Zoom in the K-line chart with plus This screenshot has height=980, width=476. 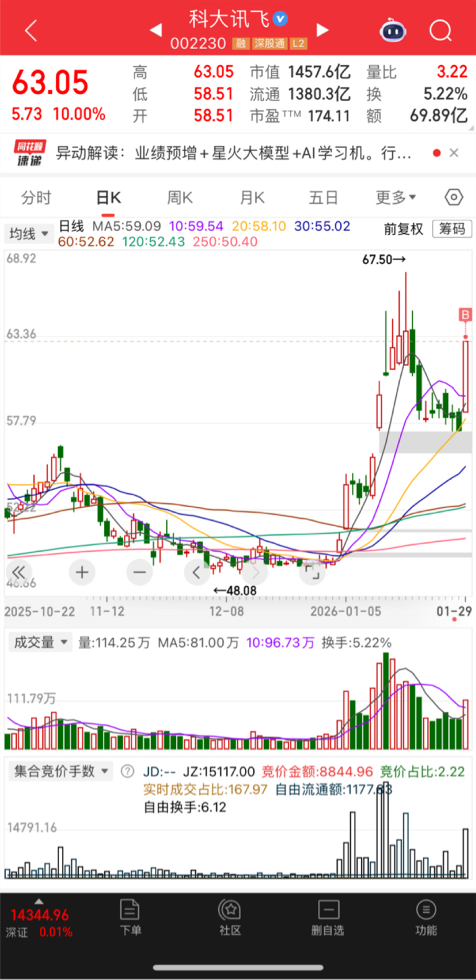[82, 572]
